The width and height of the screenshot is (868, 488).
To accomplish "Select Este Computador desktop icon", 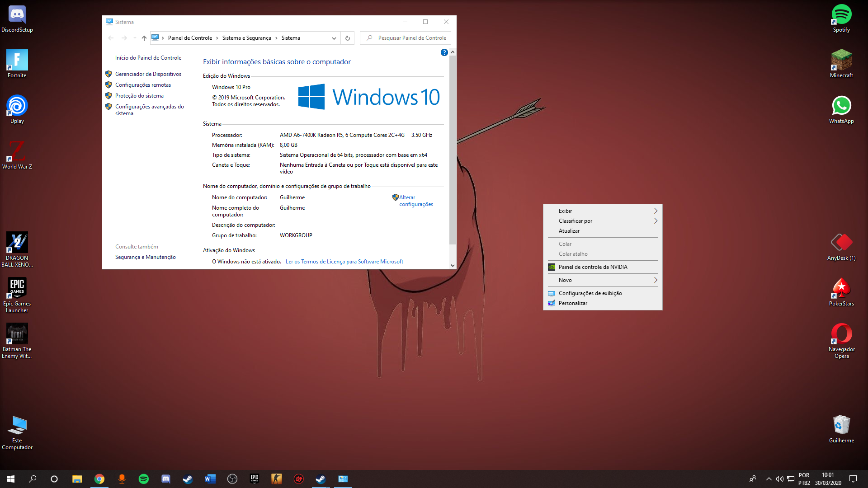I will coord(17,432).
